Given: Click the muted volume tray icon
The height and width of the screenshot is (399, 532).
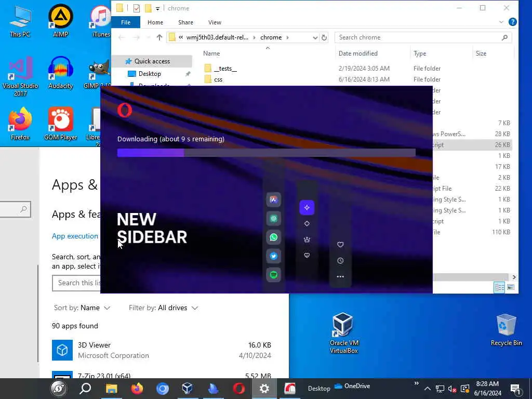Looking at the screenshot, I should [452, 389].
